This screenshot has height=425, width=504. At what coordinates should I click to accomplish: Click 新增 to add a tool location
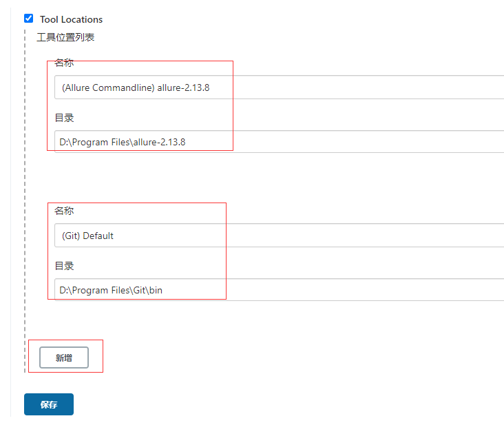point(64,357)
